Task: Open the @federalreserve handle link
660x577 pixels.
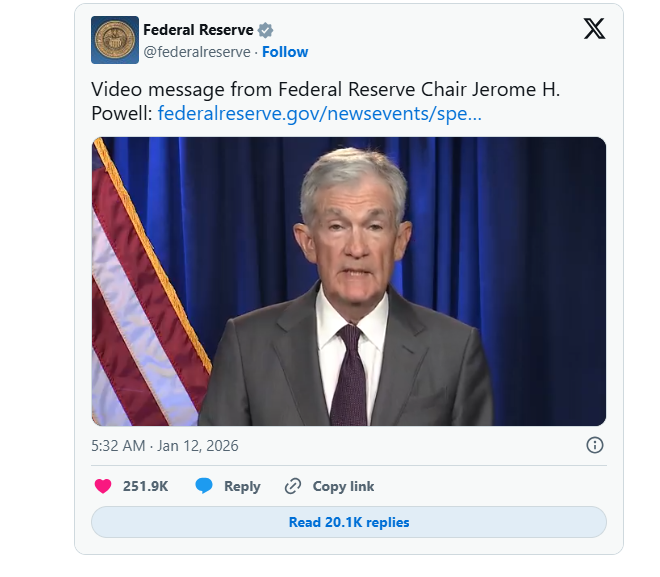Action: click(x=197, y=52)
